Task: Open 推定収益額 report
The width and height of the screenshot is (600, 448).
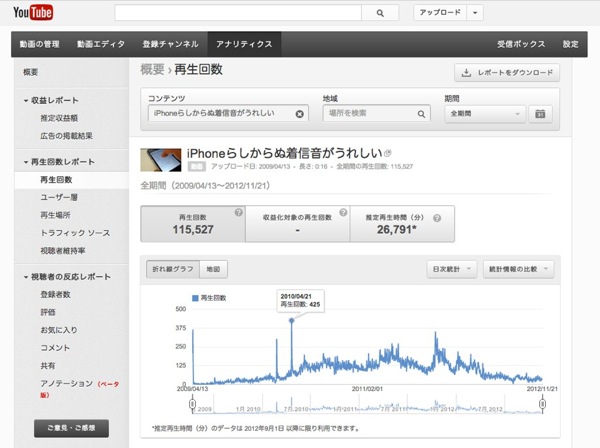Action: point(59,118)
